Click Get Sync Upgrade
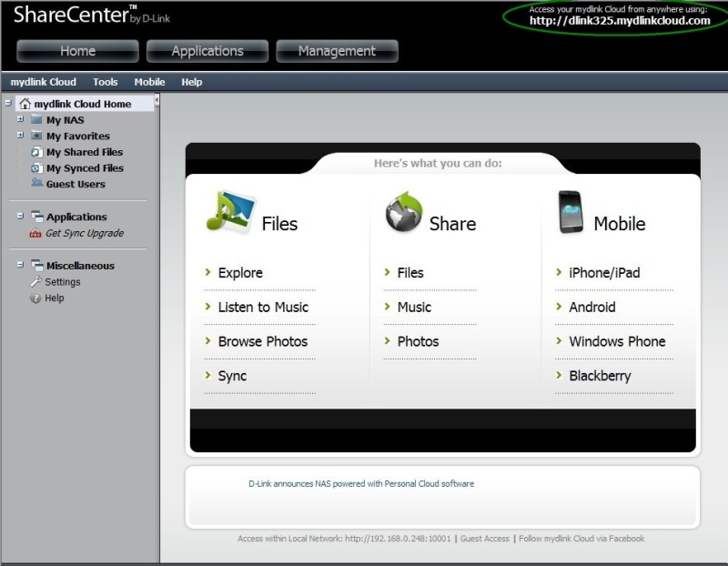Viewport: 728px width, 566px height. [85, 233]
